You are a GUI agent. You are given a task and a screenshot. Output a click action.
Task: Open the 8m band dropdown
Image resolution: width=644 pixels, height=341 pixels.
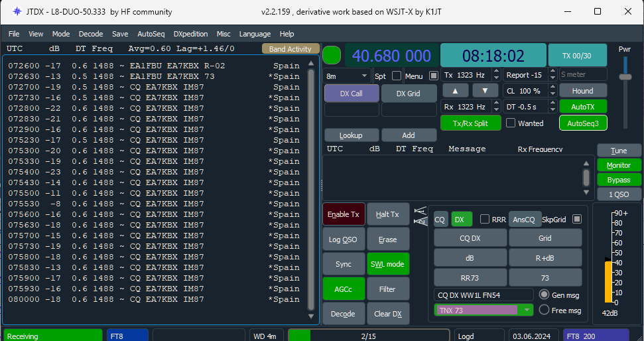click(347, 76)
